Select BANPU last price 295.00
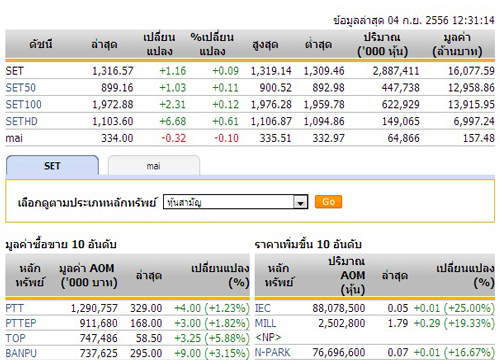 click(146, 353)
